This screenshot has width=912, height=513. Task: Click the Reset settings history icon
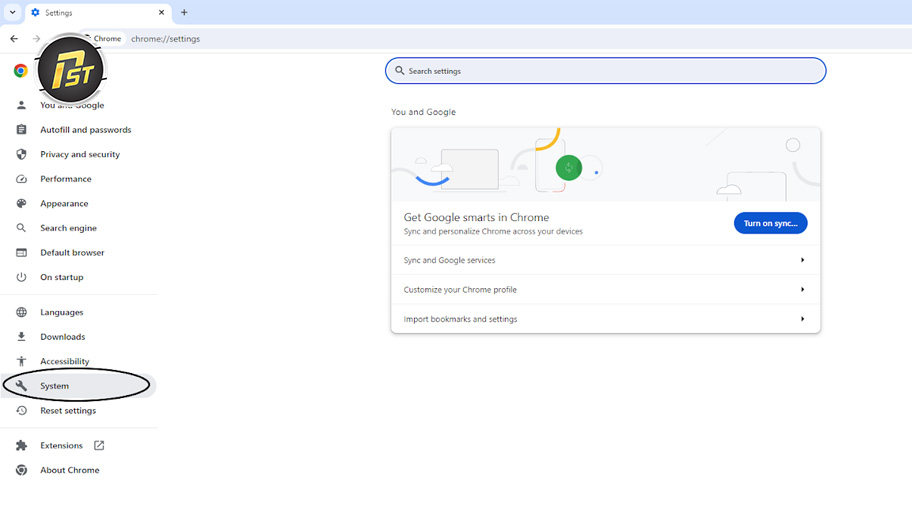click(x=22, y=411)
